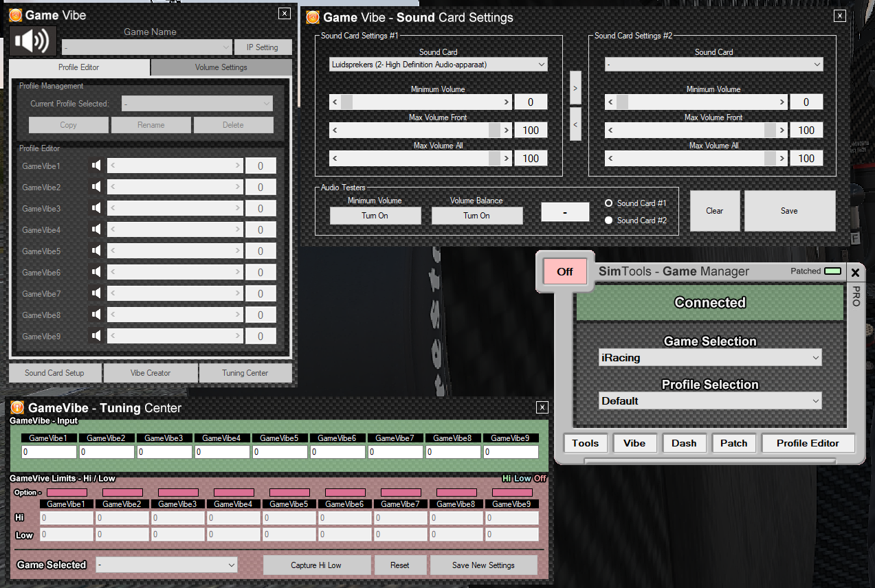Viewport: 875px width, 588px height.
Task: Click the IP Setting button
Action: click(264, 47)
